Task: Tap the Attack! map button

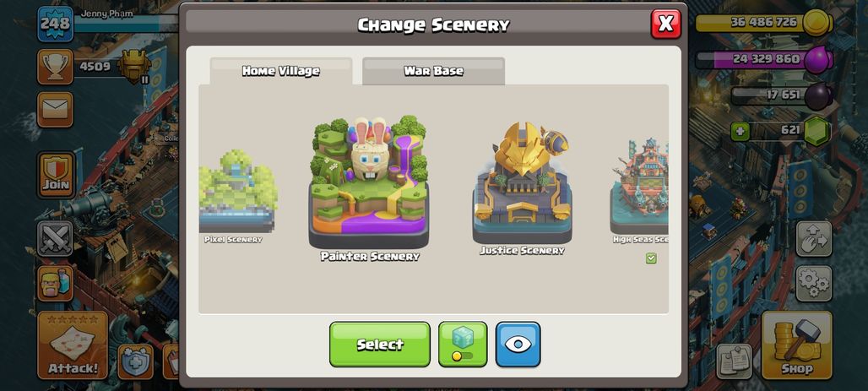Action: coord(73,345)
